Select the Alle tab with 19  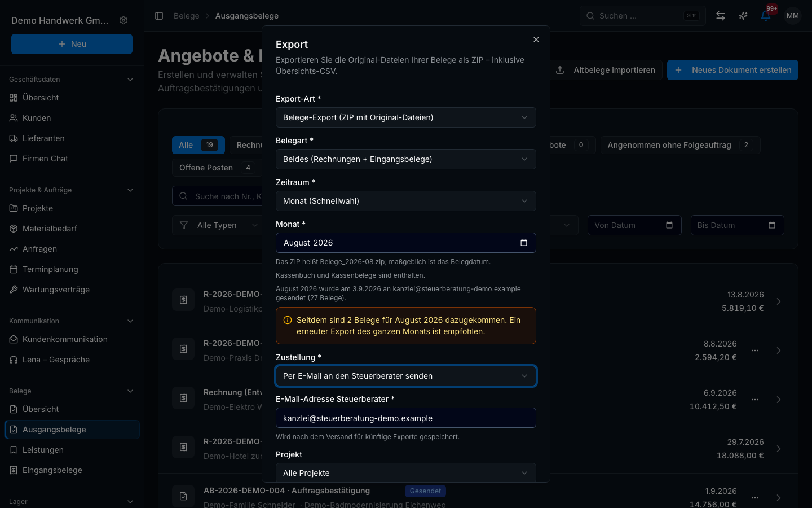point(198,145)
